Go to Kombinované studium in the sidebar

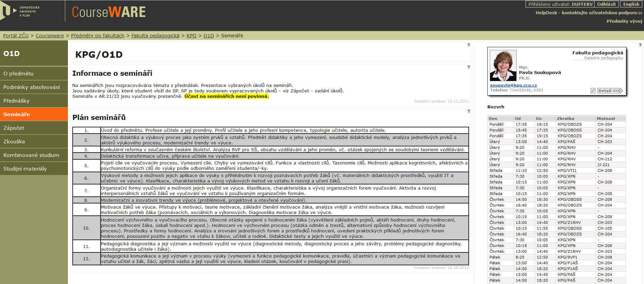click(x=34, y=155)
